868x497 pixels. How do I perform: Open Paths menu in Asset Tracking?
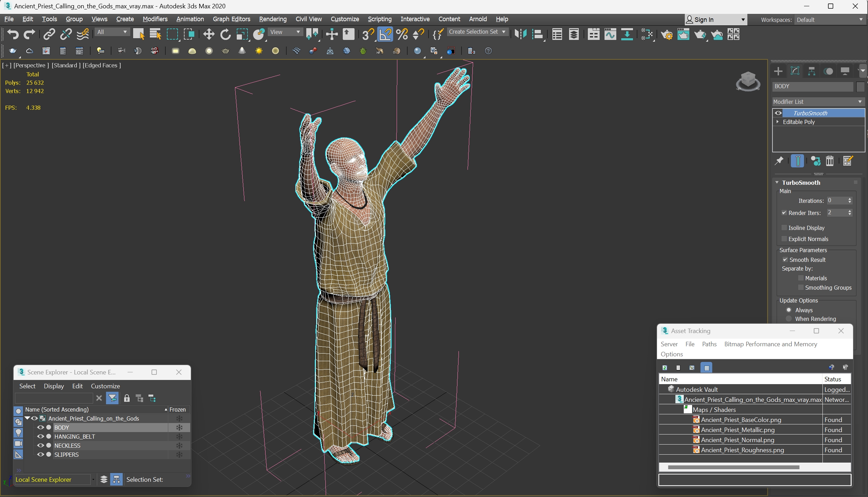pos(709,344)
